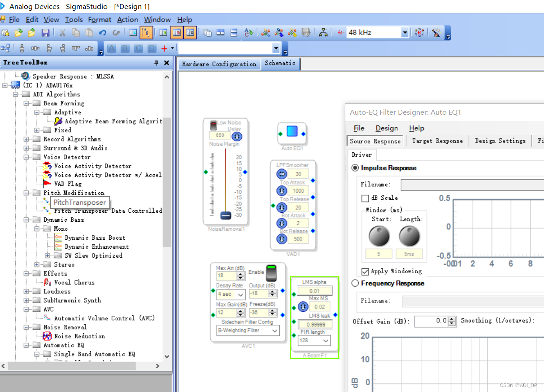Image resolution: width=544 pixels, height=392 pixels.
Task: Open the Target Response page
Action: pyautogui.click(x=437, y=141)
